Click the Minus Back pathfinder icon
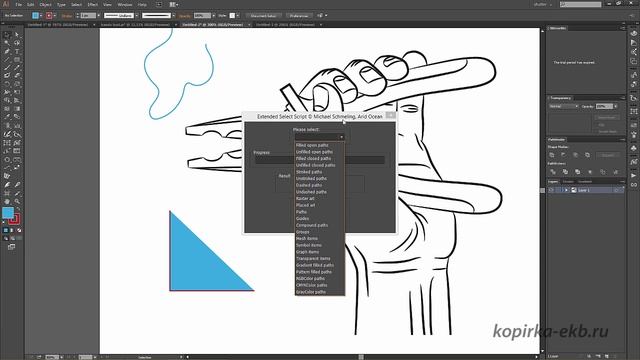 [616, 172]
